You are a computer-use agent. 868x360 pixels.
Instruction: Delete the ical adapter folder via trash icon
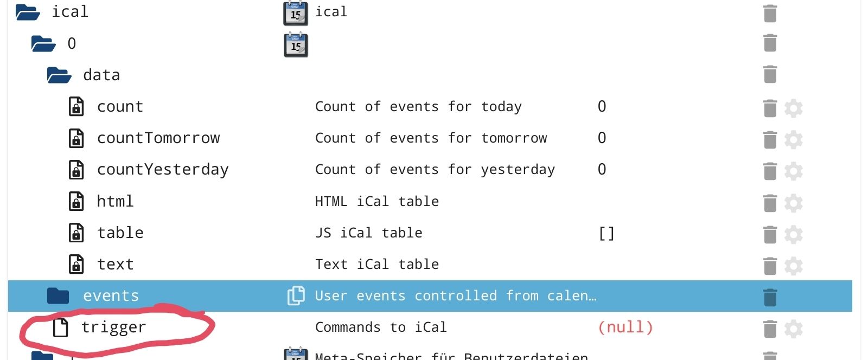point(770,14)
